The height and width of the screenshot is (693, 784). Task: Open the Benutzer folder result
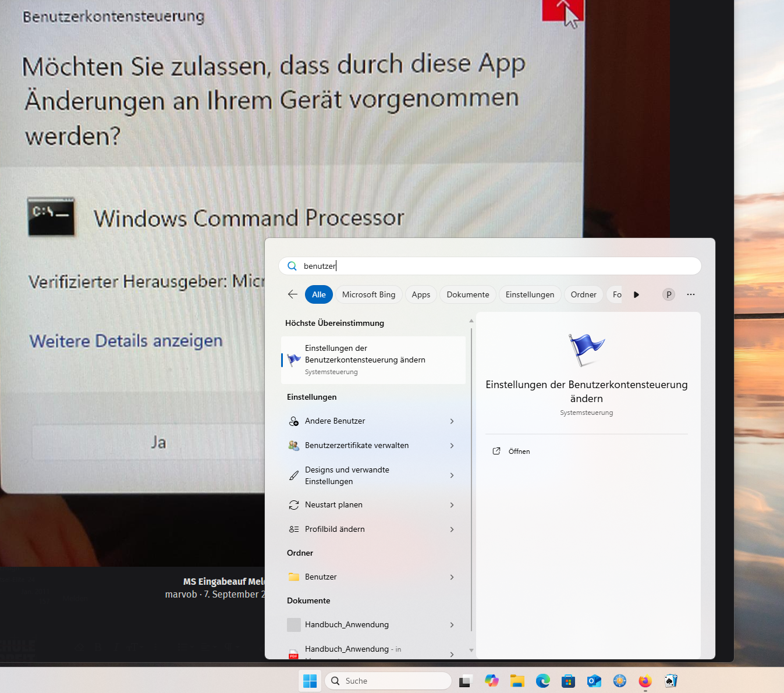(x=373, y=577)
